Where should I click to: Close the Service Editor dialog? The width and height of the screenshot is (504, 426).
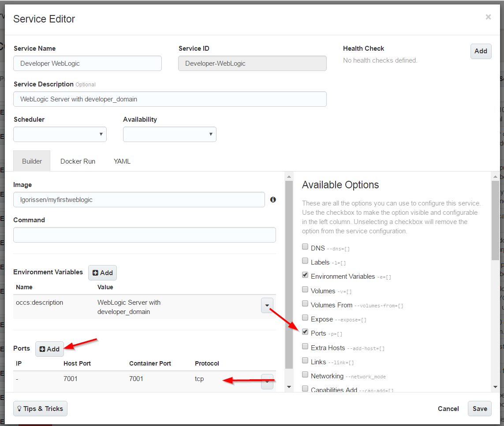click(488, 17)
